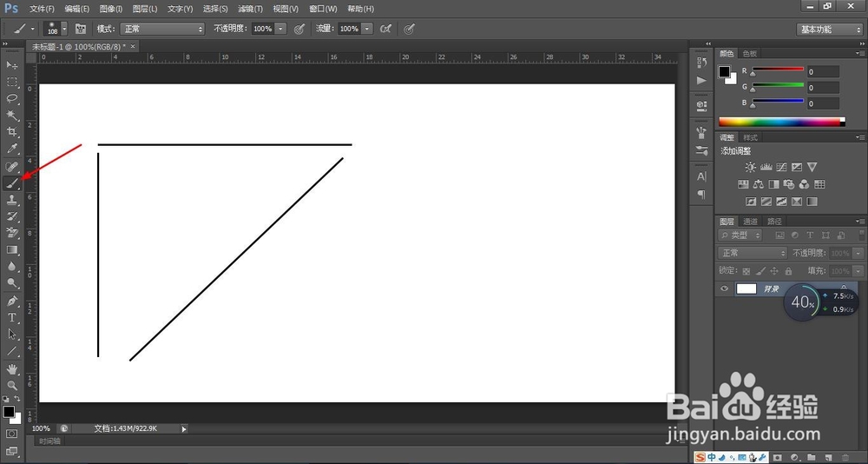Select the Hand tool
Screen dimensions: 868x464
(11, 369)
